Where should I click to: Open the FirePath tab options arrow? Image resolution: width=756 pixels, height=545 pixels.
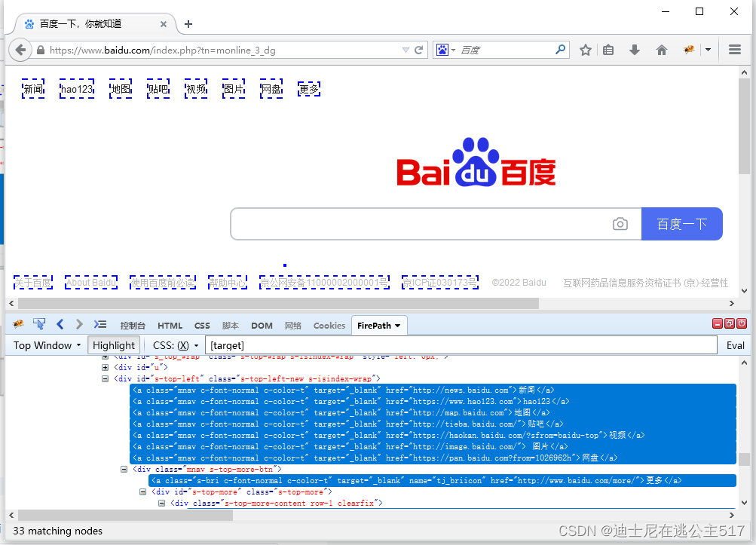coord(398,326)
